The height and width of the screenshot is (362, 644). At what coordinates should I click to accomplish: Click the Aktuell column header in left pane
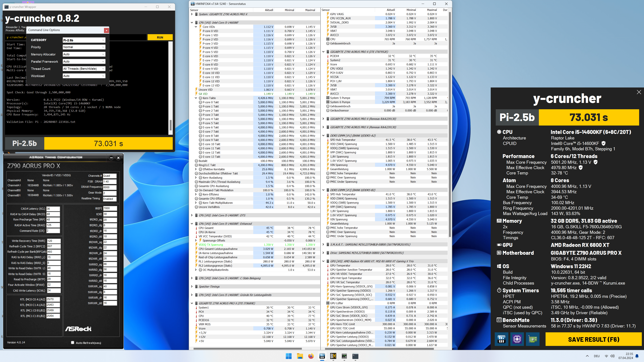pyautogui.click(x=263, y=10)
